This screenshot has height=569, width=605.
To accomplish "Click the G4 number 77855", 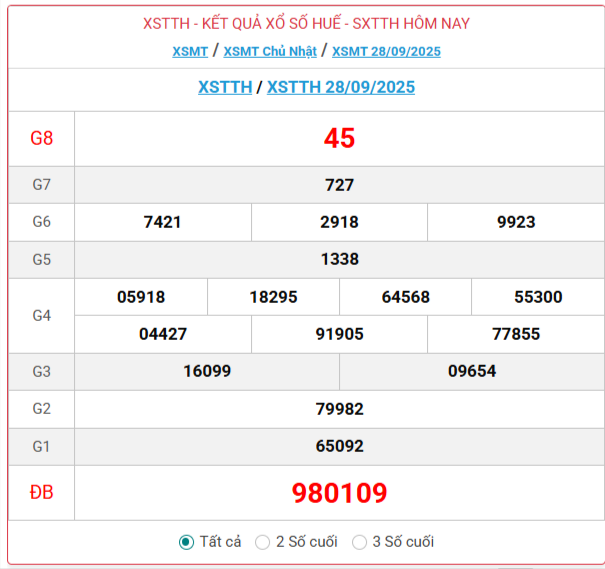I will (516, 334).
